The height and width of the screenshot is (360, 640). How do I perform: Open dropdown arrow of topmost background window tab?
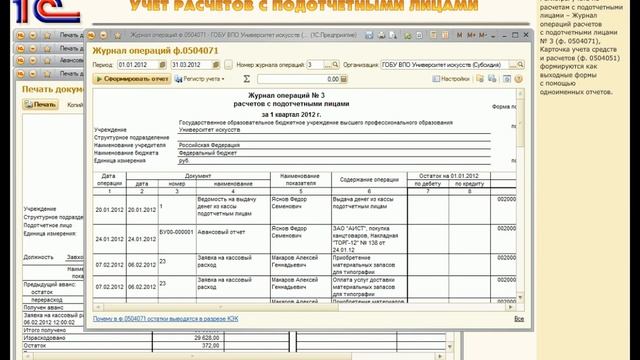point(33,36)
